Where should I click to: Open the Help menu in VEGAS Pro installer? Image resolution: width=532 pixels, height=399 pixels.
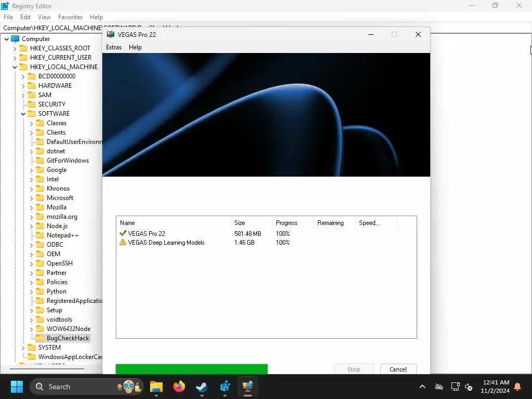[135, 47]
